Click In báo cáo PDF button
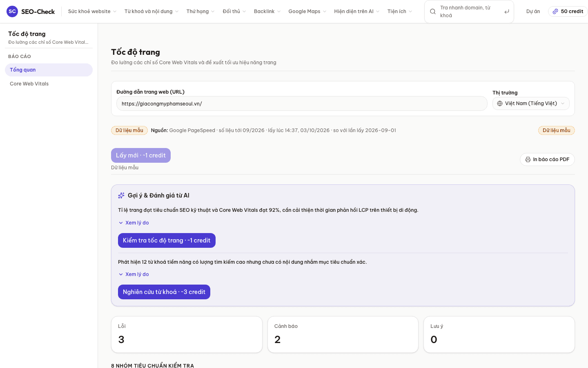The width and height of the screenshot is (588, 368). (547, 159)
